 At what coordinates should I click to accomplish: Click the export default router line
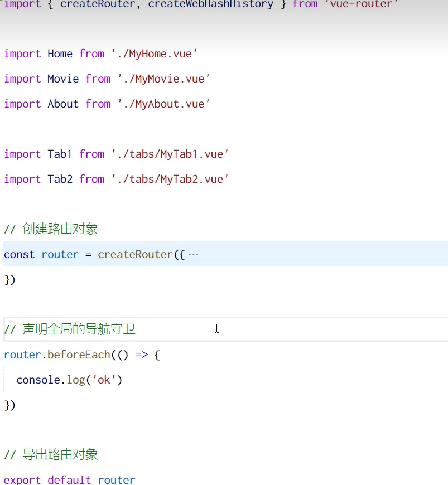(69, 479)
